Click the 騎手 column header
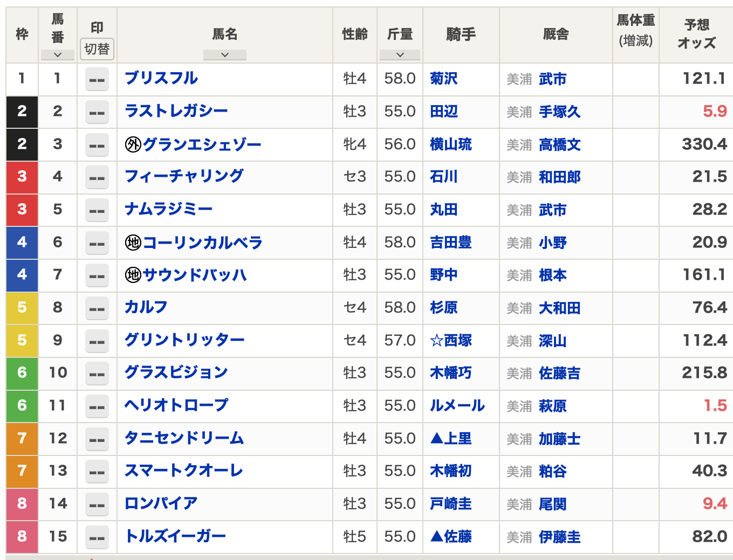This screenshot has width=733, height=560. 461,34
